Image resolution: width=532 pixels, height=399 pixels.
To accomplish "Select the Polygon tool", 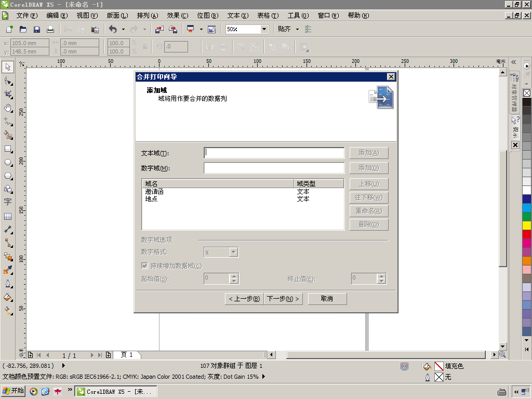I will click(8, 176).
